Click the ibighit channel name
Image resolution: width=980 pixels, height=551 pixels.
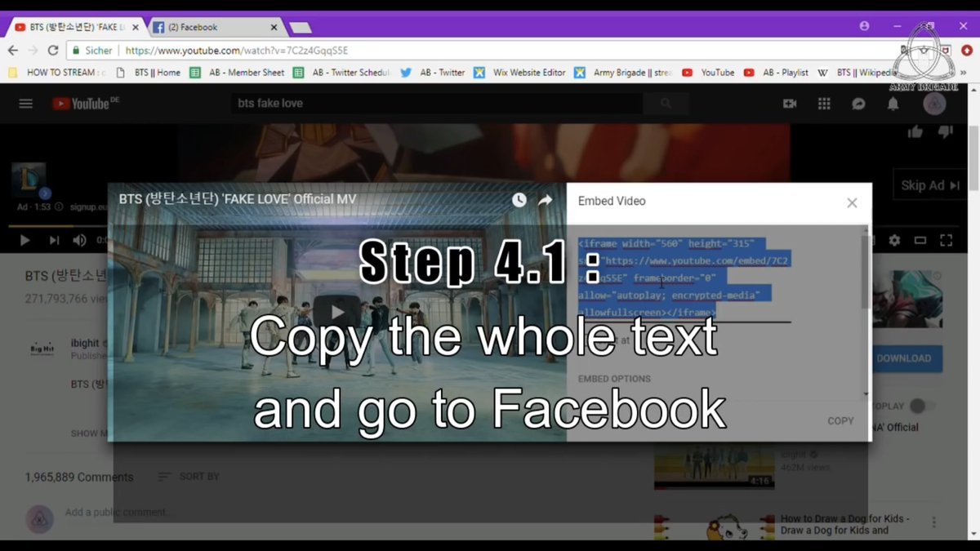point(85,344)
